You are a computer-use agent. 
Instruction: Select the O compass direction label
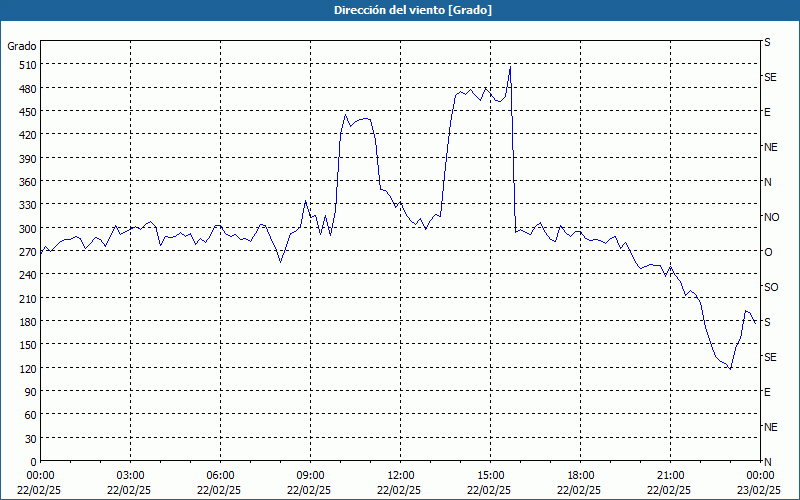(x=768, y=252)
